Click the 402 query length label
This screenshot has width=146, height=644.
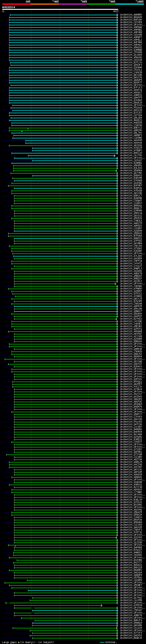tap(115, 11)
